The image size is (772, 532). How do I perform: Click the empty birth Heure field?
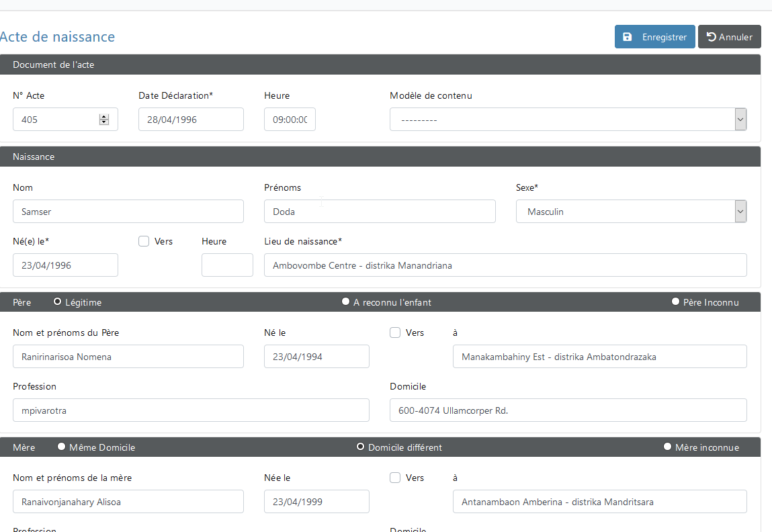click(x=227, y=265)
